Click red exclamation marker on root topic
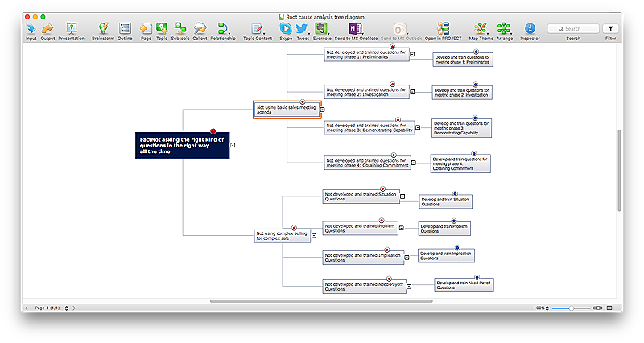644x343 pixels. [x=213, y=131]
